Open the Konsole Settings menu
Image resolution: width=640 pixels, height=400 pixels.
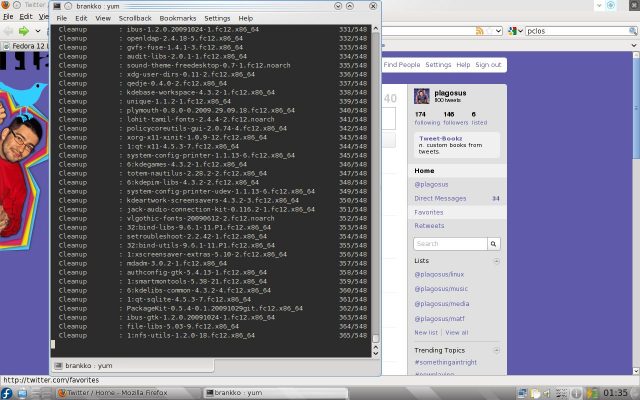pos(217,18)
